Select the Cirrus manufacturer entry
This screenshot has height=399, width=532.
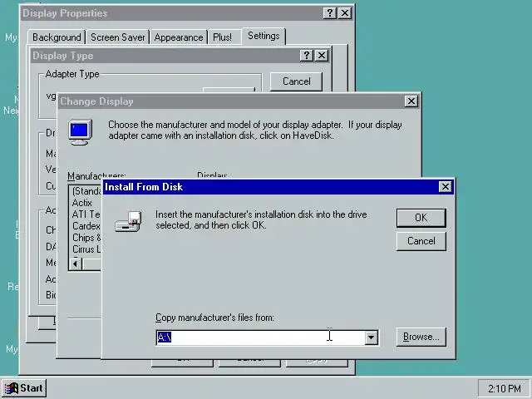(x=86, y=249)
